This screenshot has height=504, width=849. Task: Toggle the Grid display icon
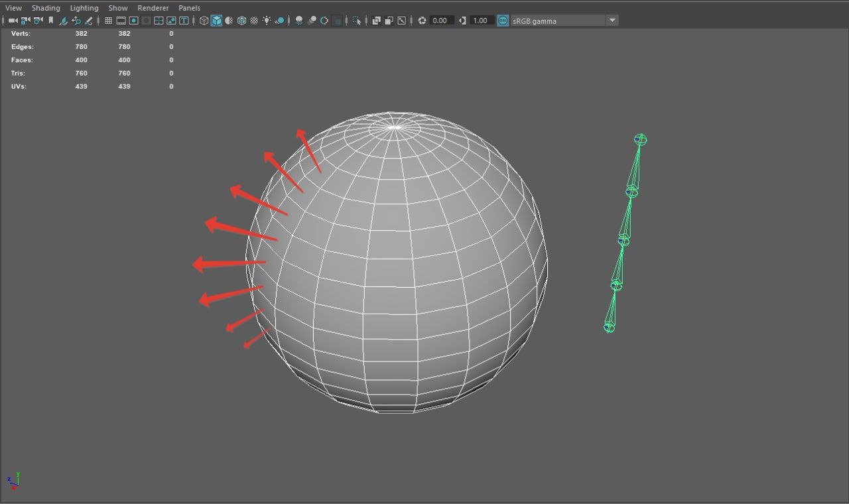tap(108, 21)
